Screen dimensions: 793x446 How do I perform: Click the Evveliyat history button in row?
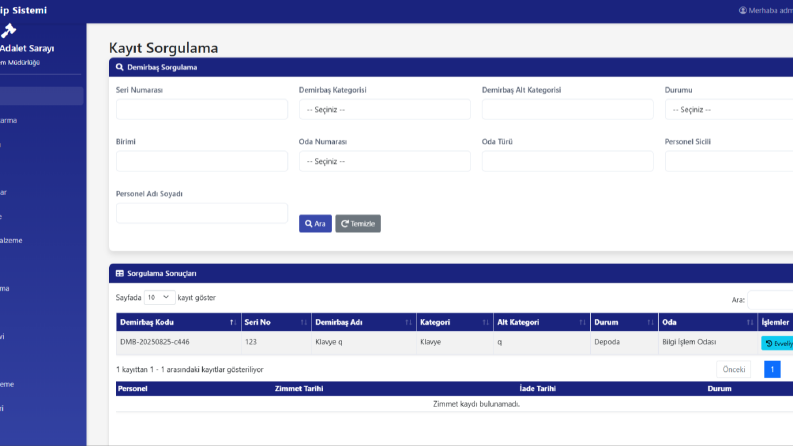(x=778, y=343)
